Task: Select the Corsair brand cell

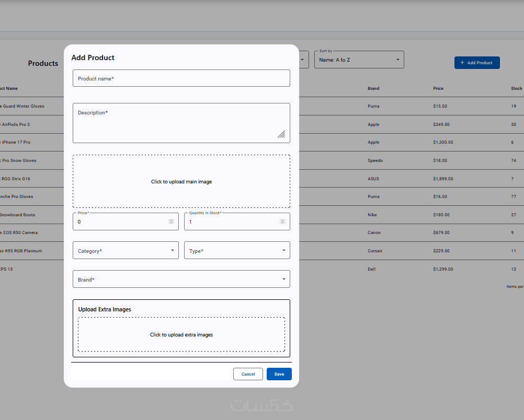Action: (x=375, y=251)
